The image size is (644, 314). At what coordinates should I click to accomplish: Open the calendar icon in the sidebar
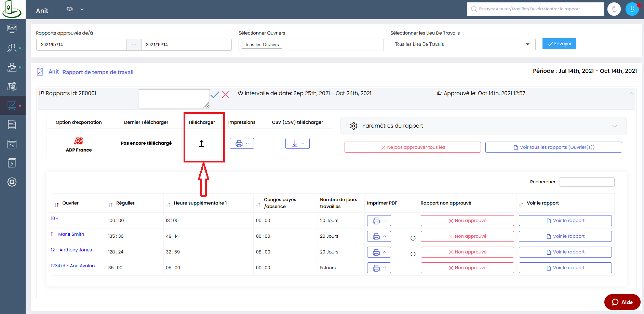point(12,144)
